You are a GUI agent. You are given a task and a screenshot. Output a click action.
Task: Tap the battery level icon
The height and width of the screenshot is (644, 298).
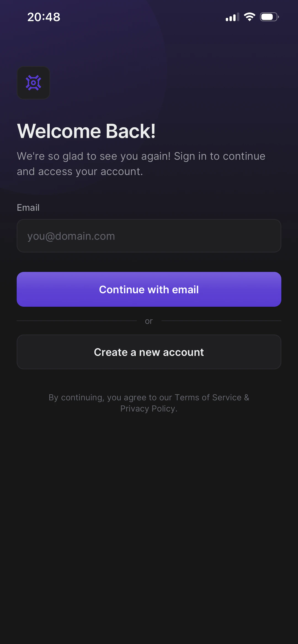tap(269, 17)
